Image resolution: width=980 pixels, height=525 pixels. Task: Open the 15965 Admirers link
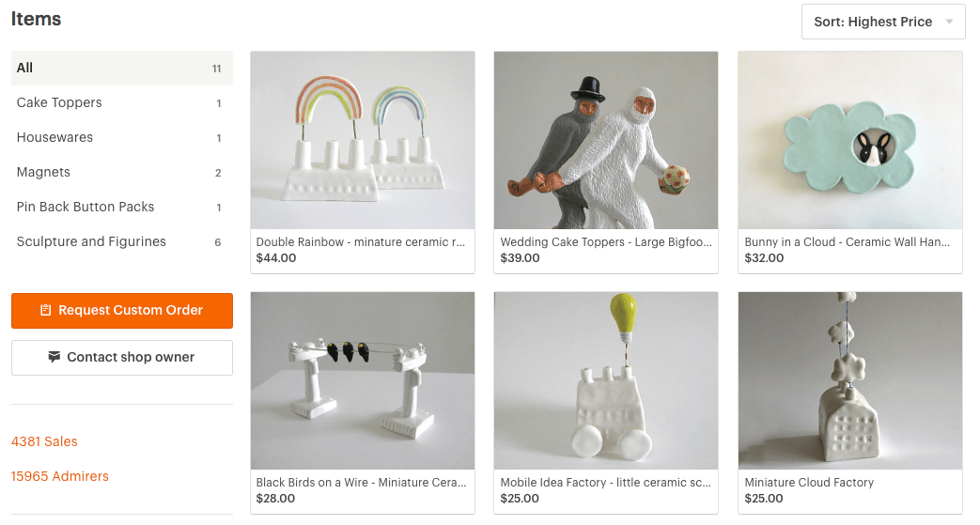[x=60, y=476]
